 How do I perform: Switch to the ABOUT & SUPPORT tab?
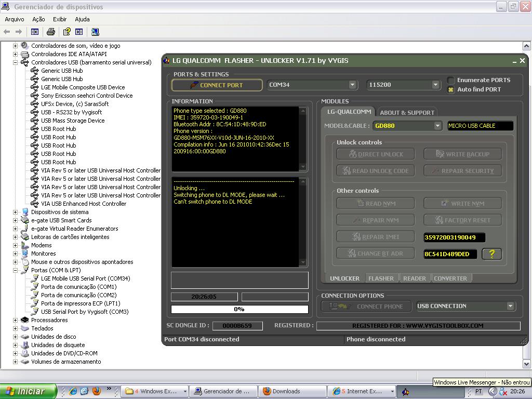tap(407, 113)
